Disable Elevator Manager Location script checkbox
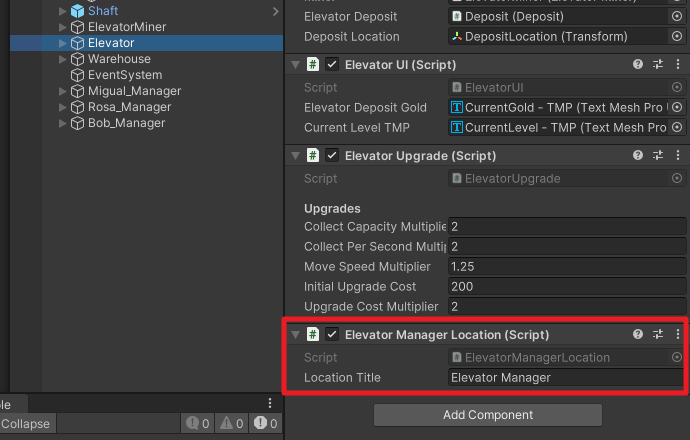 tap(332, 334)
